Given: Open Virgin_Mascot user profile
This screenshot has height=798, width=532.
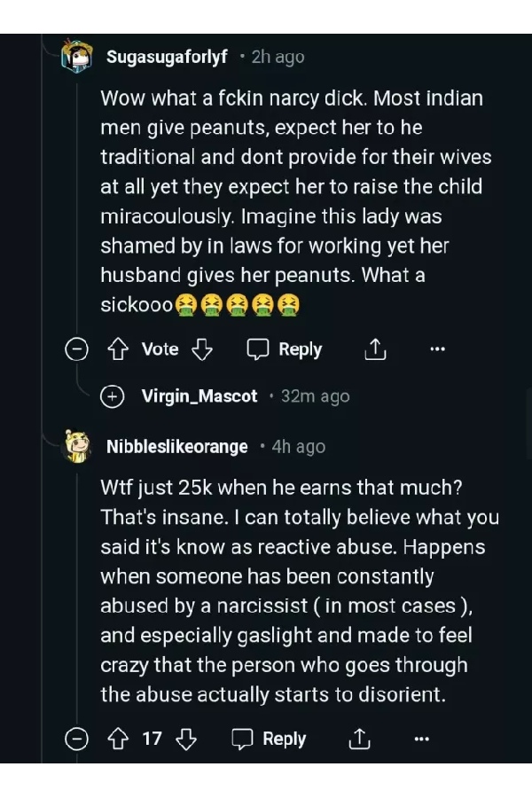Looking at the screenshot, I should (x=199, y=396).
